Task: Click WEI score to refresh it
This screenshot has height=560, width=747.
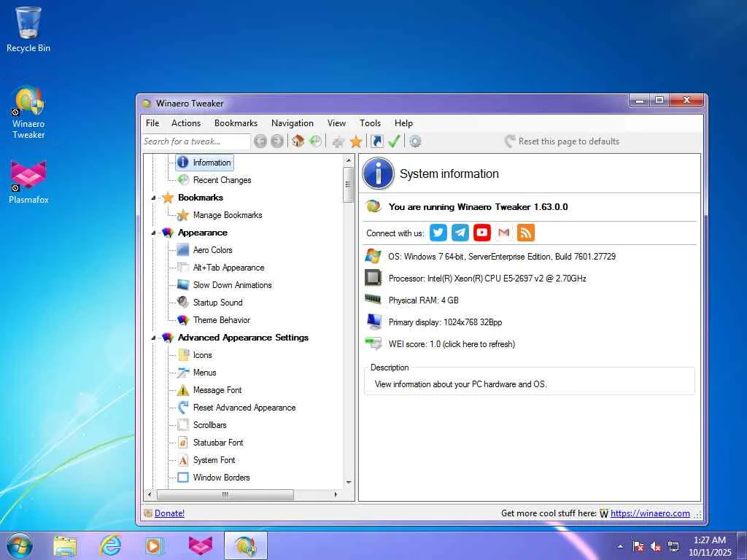Action: [x=452, y=344]
